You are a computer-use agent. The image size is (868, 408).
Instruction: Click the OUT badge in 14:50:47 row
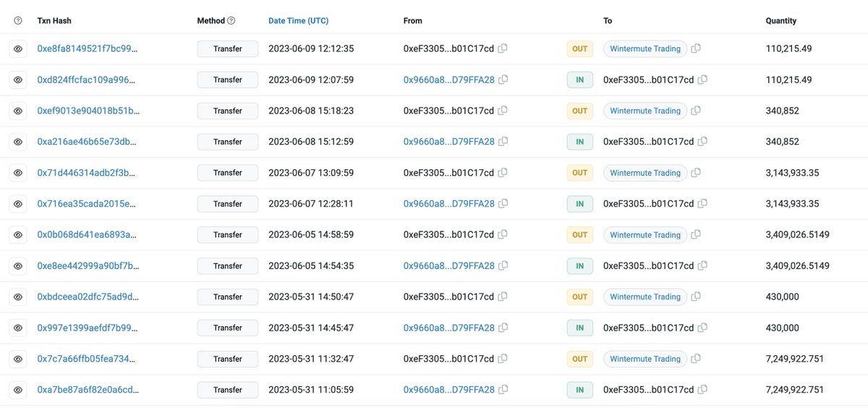click(x=579, y=297)
